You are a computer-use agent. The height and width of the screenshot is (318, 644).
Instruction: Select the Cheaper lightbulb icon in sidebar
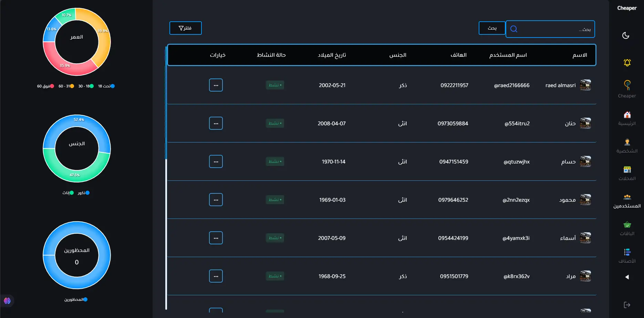(x=627, y=85)
